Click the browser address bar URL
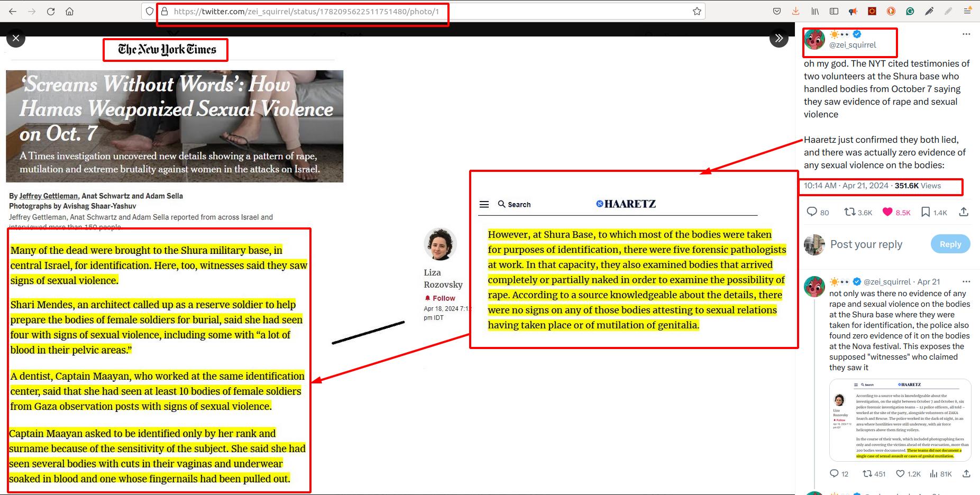Viewport: 980px width, 495px height. (306, 11)
